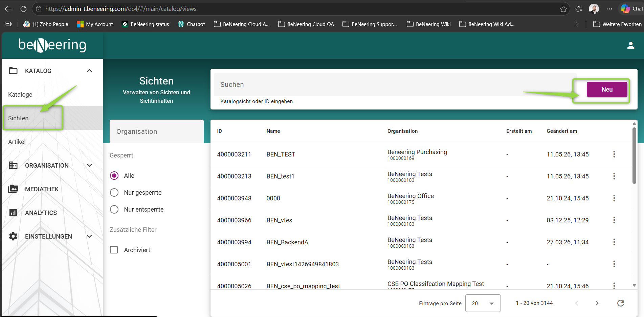Image resolution: width=644 pixels, height=317 pixels.
Task: Open browser settings ellipsis menu
Action: pyautogui.click(x=609, y=9)
